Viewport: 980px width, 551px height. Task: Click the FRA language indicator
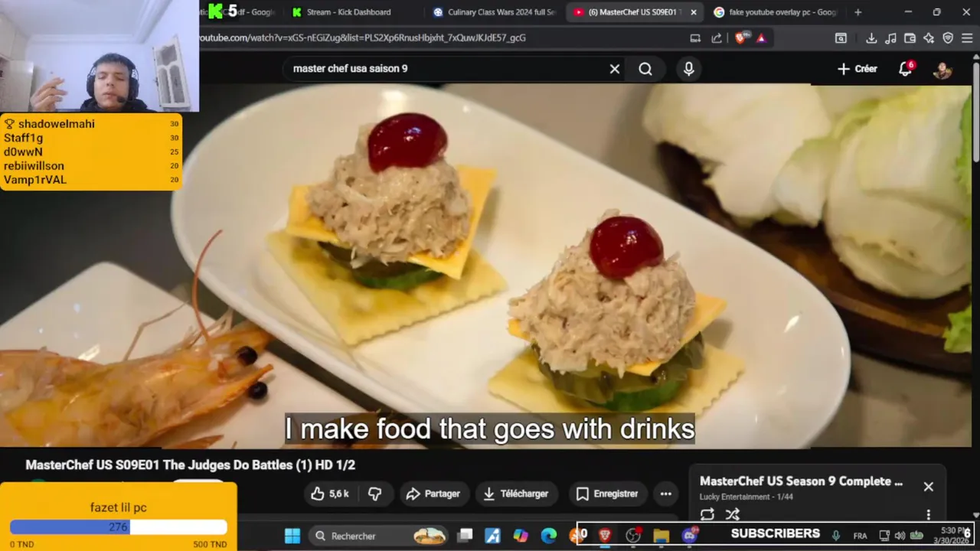point(860,536)
